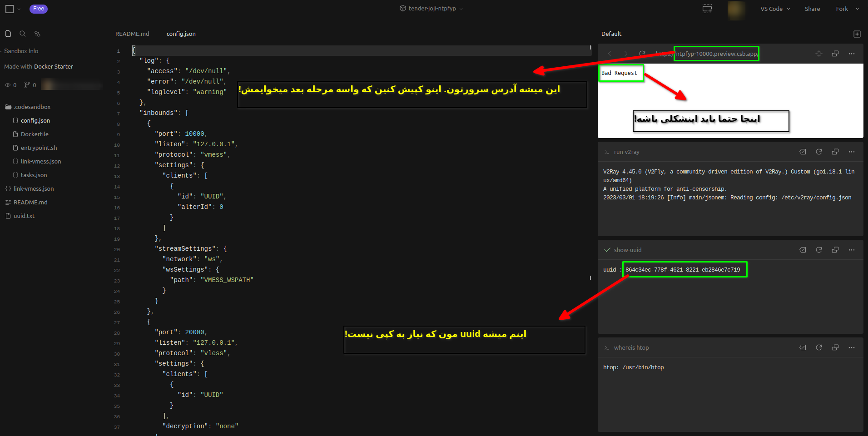The height and width of the screenshot is (436, 868).
Task: Restart the run-v2ray task
Action: (x=819, y=152)
